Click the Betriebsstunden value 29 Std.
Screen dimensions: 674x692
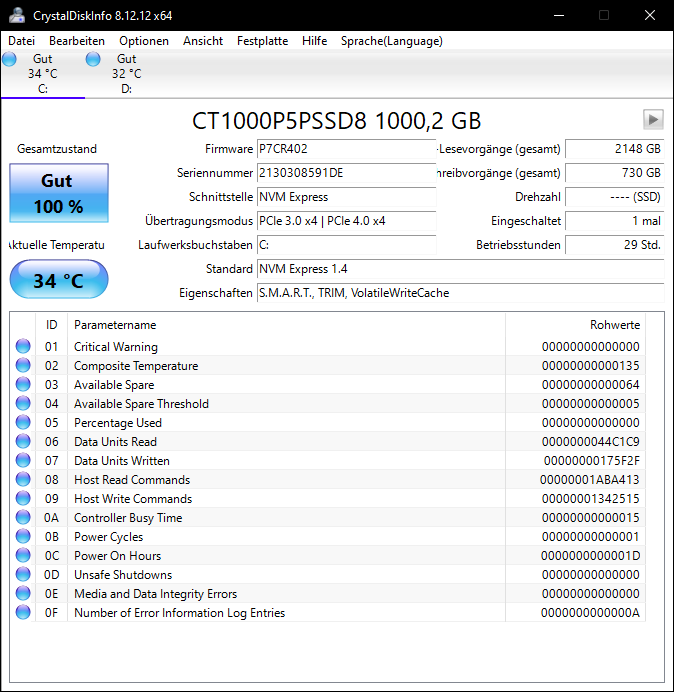[614, 245]
